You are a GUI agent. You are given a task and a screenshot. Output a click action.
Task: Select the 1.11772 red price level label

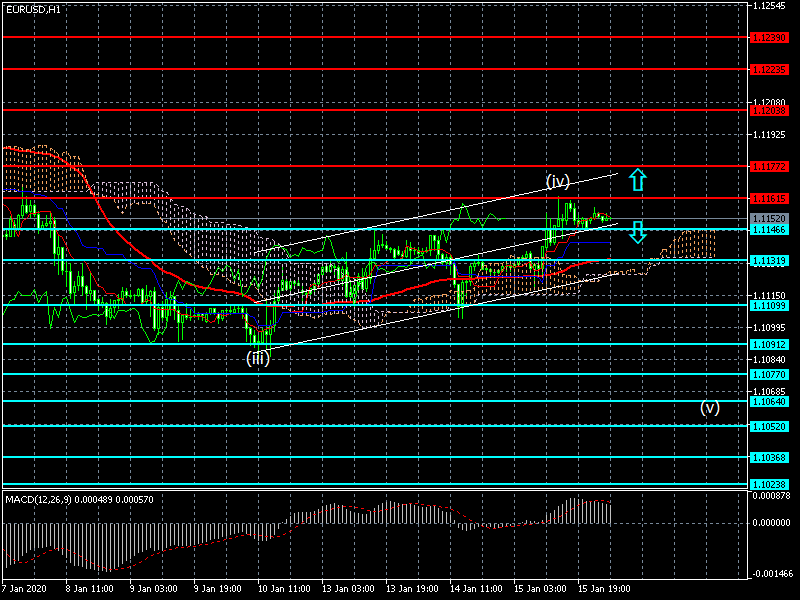coord(769,167)
